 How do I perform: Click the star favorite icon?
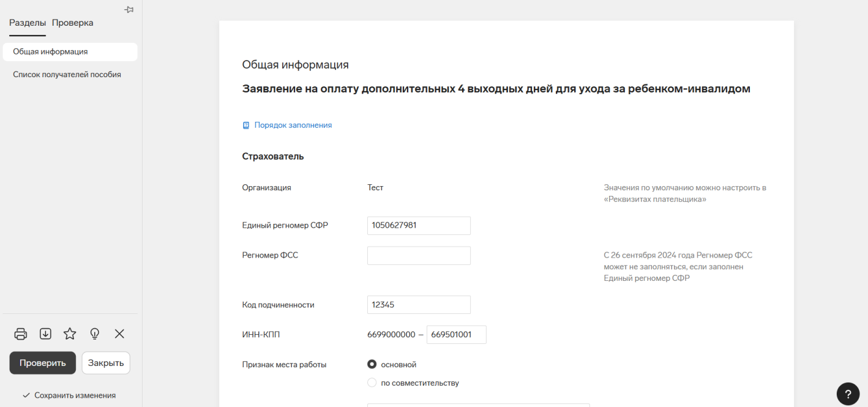tap(70, 334)
